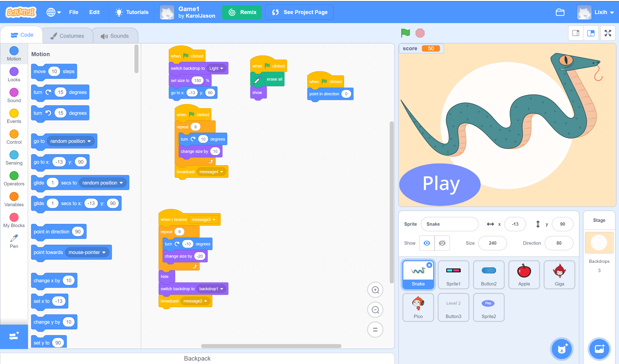Expand the Light backdrop dropdown in block
The height and width of the screenshot is (364, 619).
tap(216, 68)
